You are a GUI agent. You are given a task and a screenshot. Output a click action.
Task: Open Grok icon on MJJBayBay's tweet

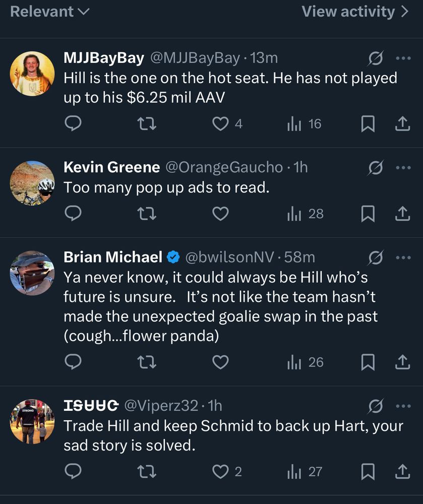375,58
